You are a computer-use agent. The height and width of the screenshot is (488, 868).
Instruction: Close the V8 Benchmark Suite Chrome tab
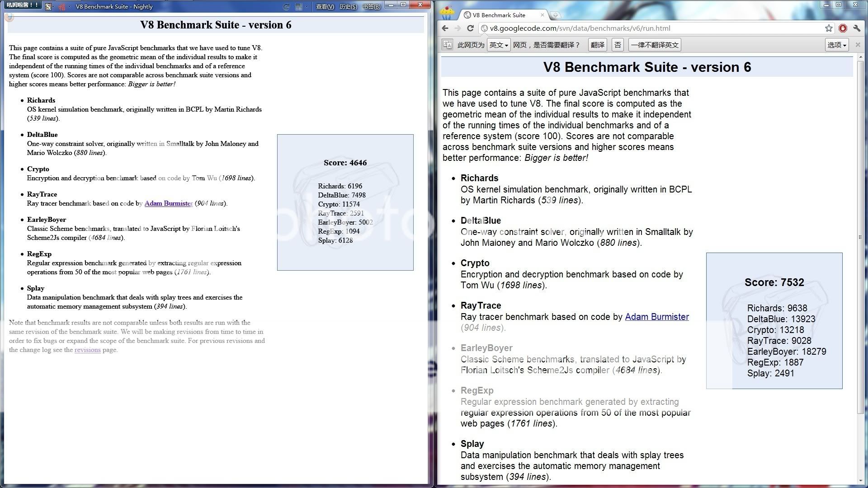(x=542, y=15)
